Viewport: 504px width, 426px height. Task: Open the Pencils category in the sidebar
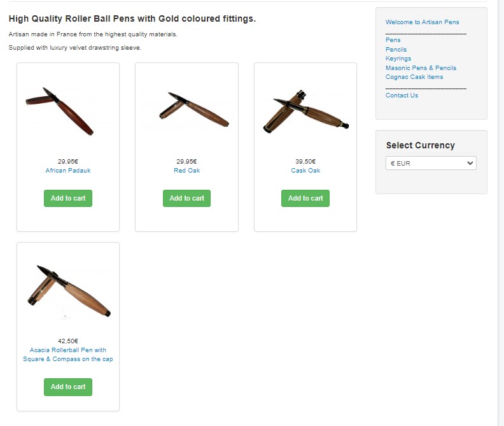tap(396, 49)
